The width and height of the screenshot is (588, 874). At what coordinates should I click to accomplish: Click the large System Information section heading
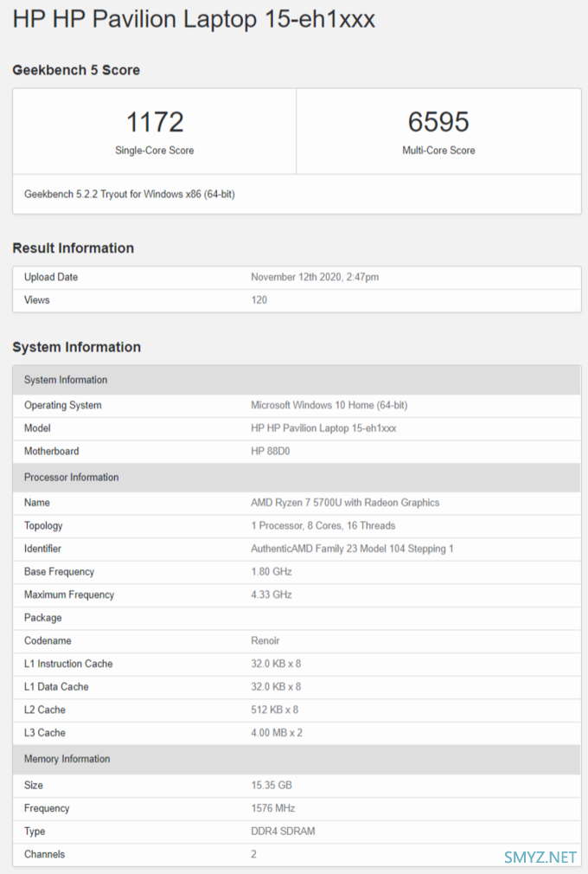pos(77,347)
